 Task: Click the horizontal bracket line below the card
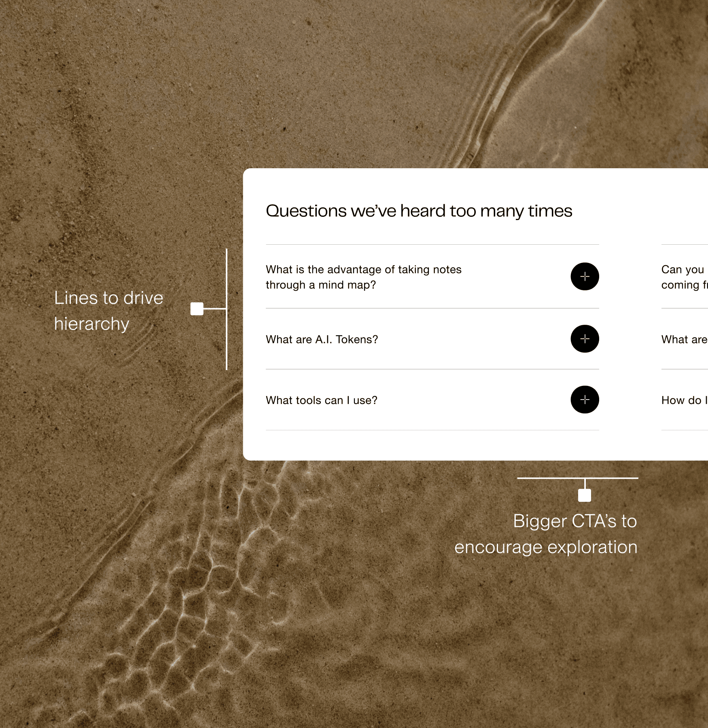click(x=550, y=478)
